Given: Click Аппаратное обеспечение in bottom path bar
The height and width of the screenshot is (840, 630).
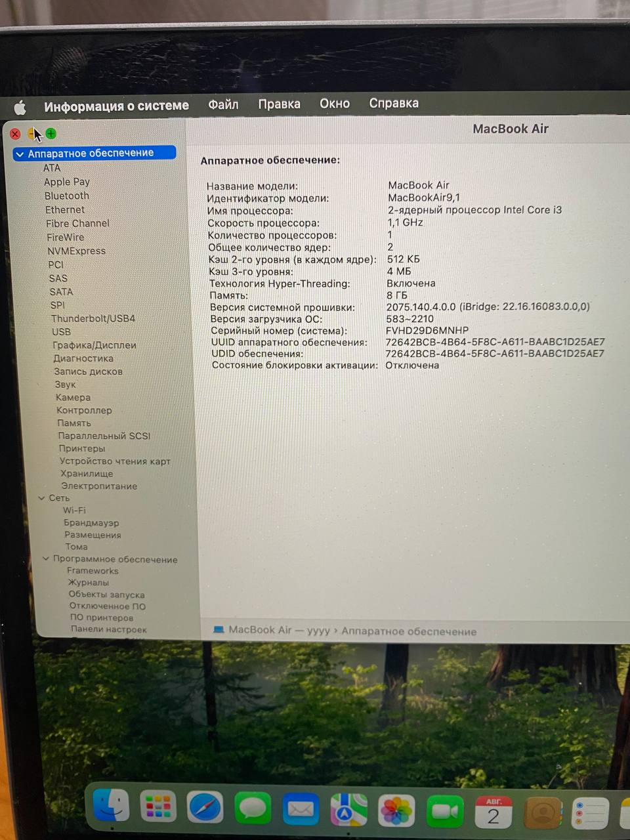Looking at the screenshot, I should (409, 631).
